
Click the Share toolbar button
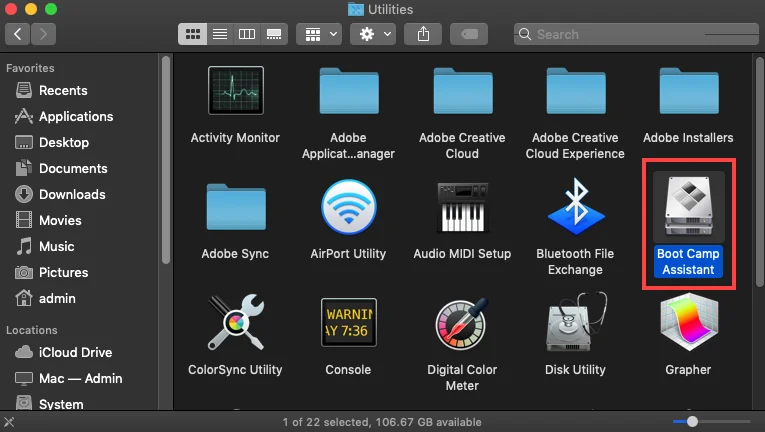click(423, 34)
